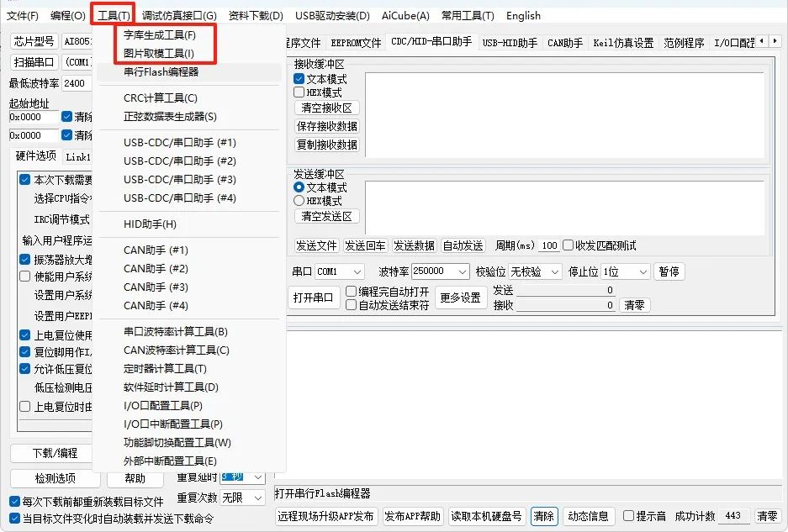Open the 校验位 parity dropdown
The height and width of the screenshot is (532, 788).
tap(535, 271)
